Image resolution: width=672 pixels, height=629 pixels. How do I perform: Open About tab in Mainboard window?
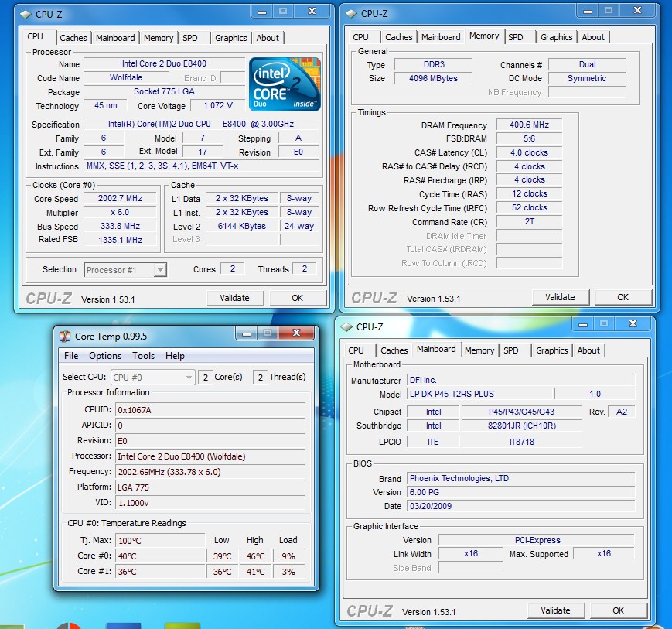(x=588, y=350)
